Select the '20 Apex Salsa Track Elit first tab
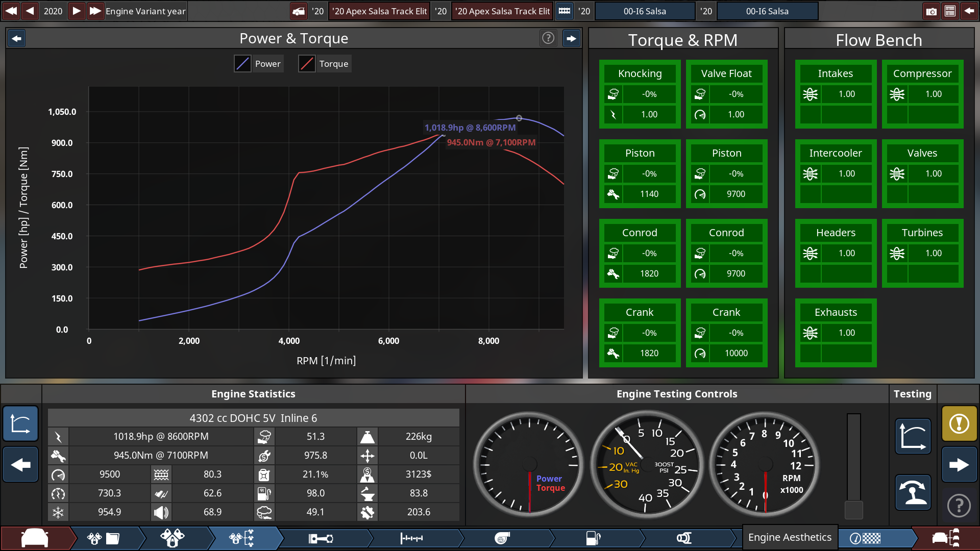The height and width of the screenshot is (551, 980). tap(379, 11)
